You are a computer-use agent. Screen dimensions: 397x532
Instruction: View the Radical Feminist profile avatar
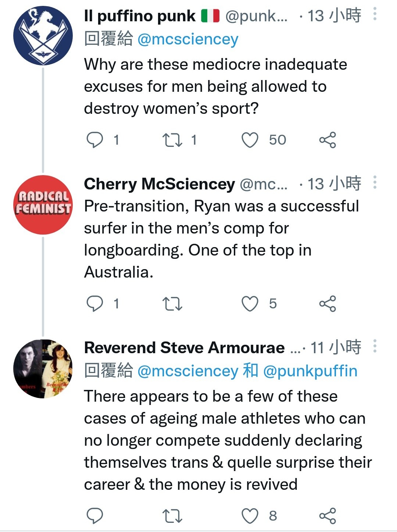coord(43,205)
